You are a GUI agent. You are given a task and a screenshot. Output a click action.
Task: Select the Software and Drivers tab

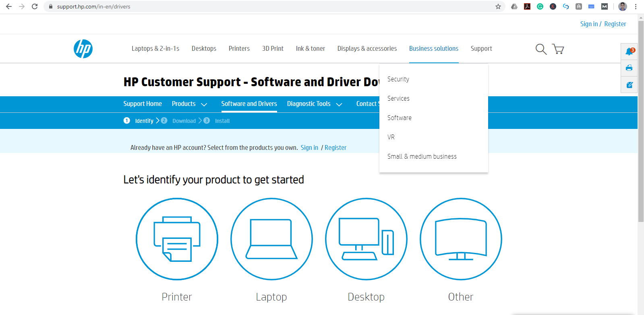tap(249, 104)
